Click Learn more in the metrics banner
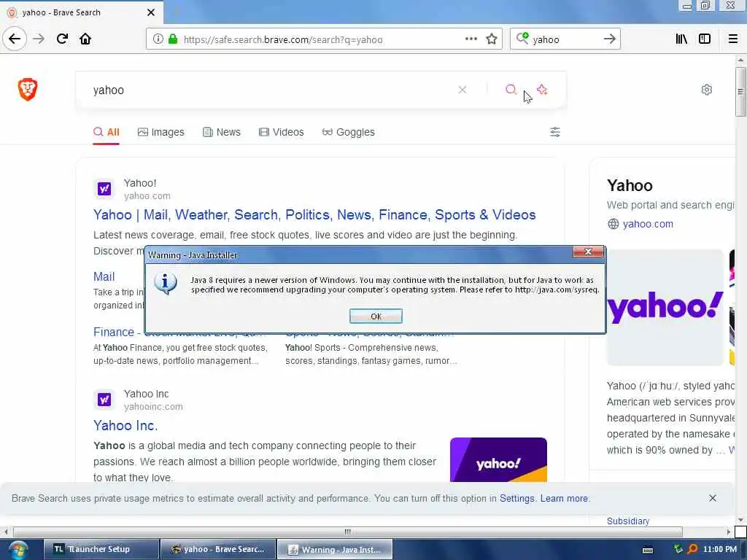 click(564, 498)
